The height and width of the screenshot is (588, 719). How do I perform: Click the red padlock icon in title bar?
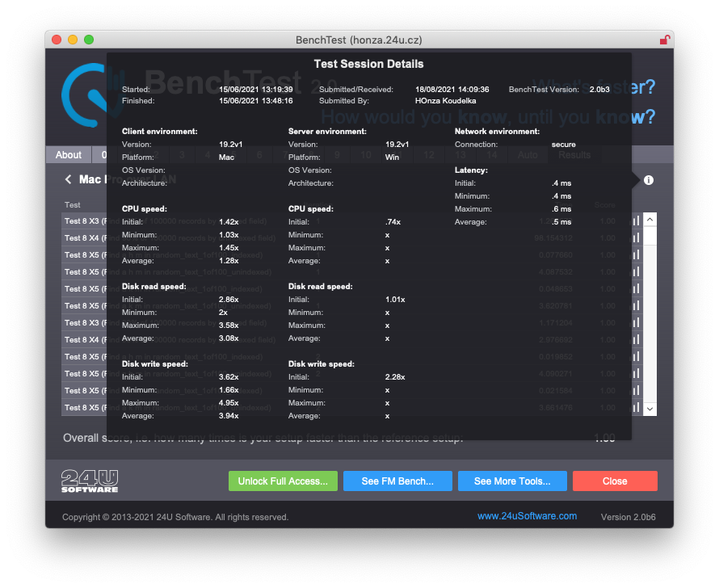[664, 40]
